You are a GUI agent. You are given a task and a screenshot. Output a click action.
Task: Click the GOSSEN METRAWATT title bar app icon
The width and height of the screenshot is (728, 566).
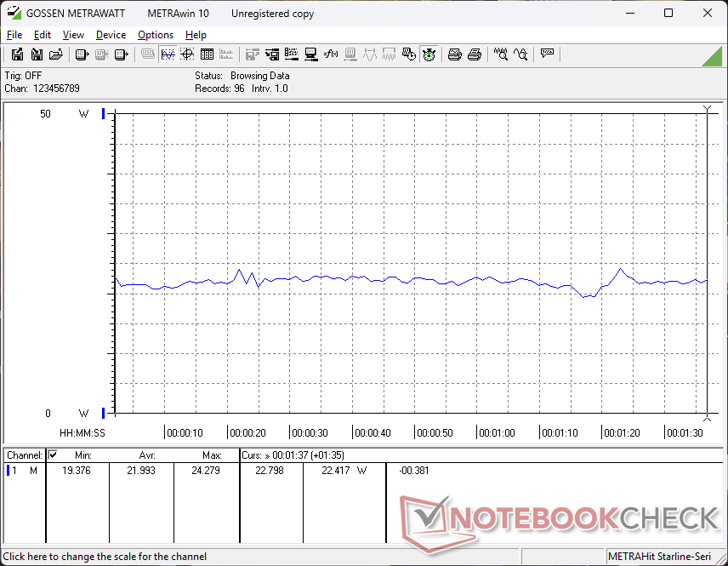(14, 13)
